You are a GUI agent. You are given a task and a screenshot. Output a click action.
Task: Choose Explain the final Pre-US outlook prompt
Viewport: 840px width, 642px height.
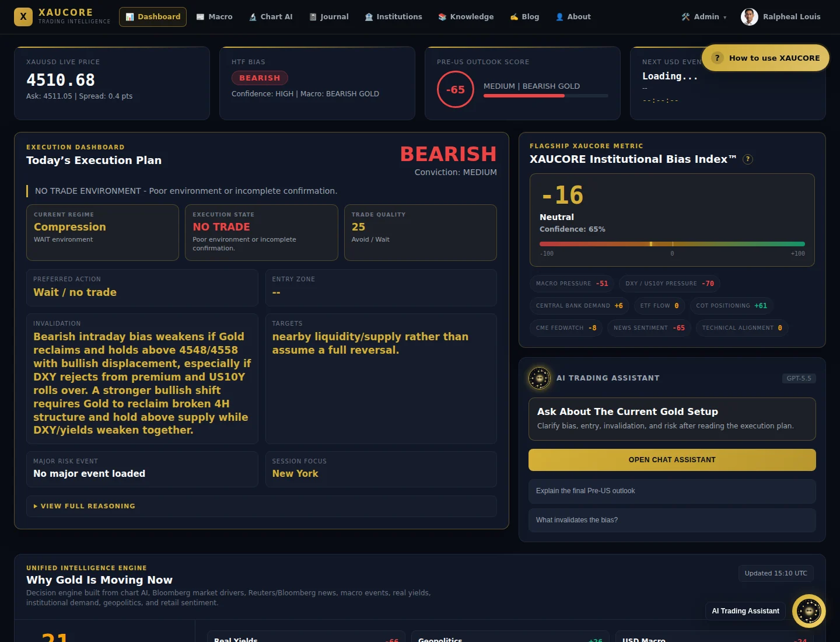pyautogui.click(x=672, y=491)
